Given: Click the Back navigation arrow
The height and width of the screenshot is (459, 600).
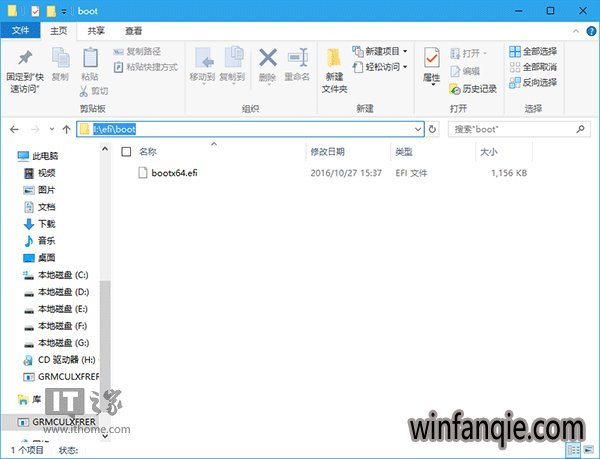Looking at the screenshot, I should (x=15, y=129).
